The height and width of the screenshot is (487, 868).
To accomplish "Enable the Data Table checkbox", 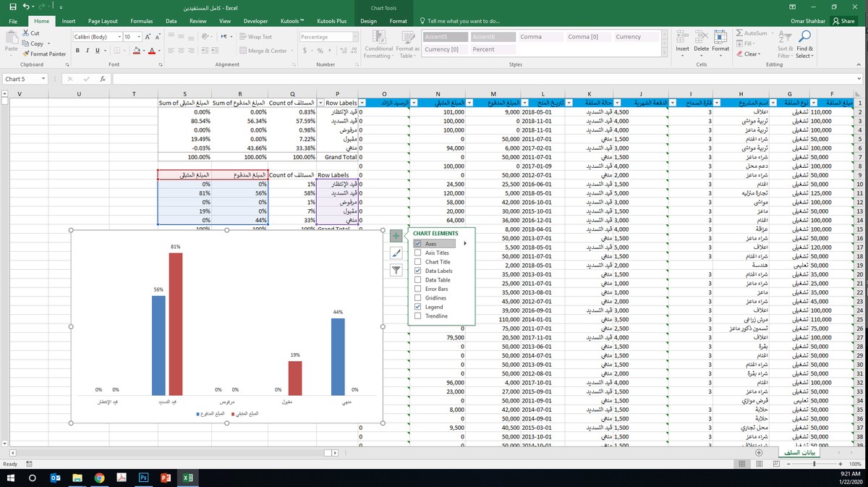I will (418, 280).
